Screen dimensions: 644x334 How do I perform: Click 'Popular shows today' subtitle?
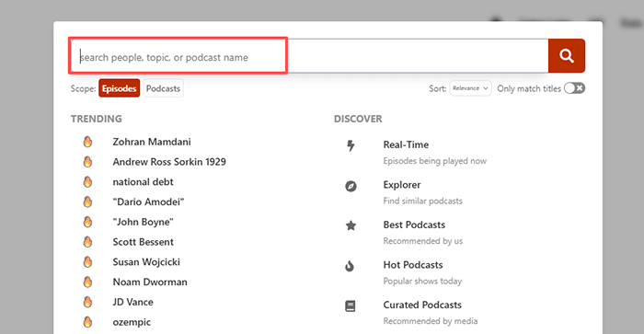pos(422,281)
